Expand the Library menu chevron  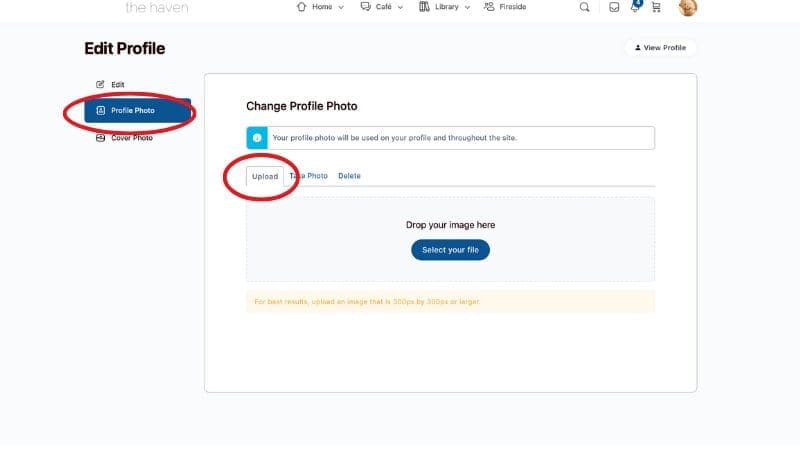pyautogui.click(x=467, y=7)
